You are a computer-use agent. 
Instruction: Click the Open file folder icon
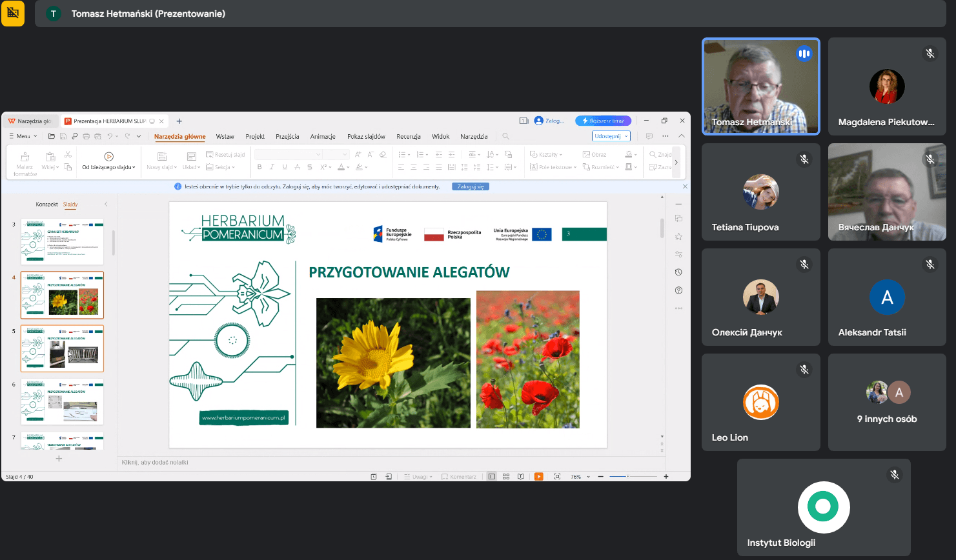click(x=52, y=136)
